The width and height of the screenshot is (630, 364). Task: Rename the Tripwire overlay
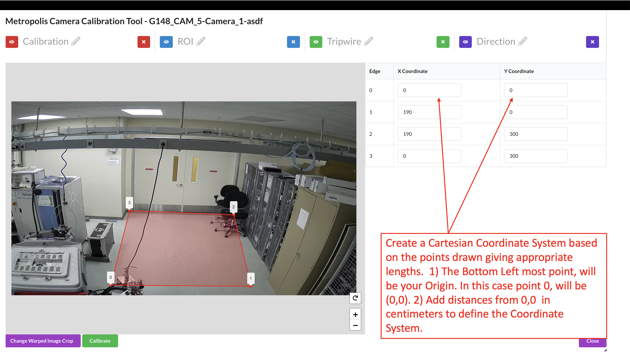[x=369, y=41]
